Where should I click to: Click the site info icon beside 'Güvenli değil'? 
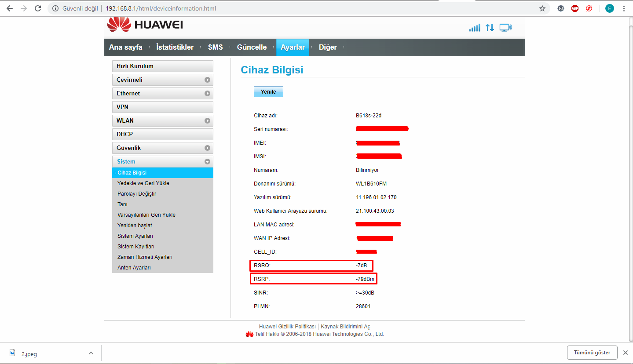tap(55, 8)
